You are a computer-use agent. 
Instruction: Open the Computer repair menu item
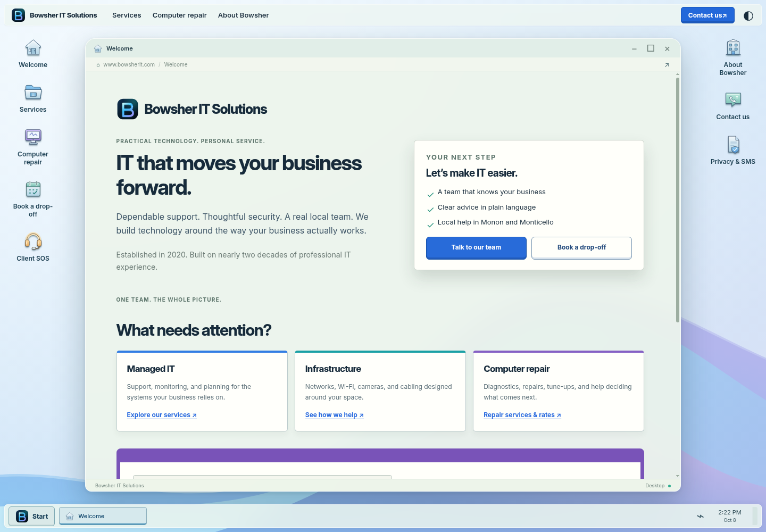click(x=180, y=15)
